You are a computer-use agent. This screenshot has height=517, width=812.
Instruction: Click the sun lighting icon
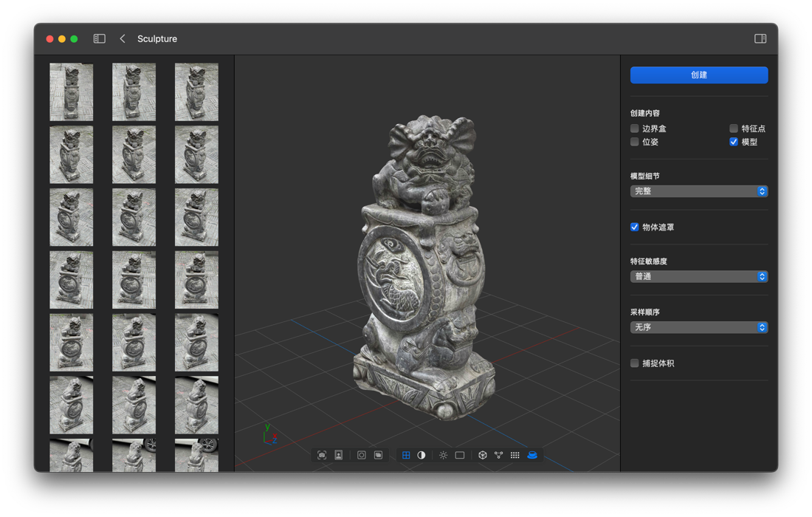tap(444, 456)
